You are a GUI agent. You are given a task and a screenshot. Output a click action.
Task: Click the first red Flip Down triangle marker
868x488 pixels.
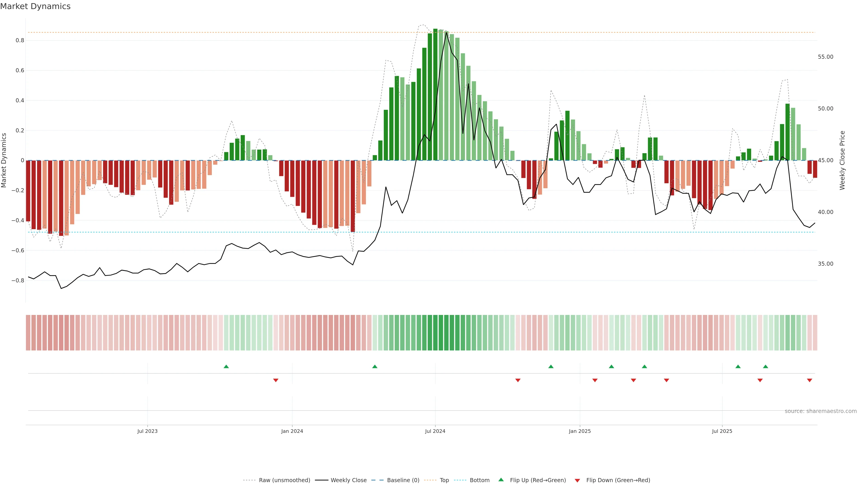pos(276,380)
